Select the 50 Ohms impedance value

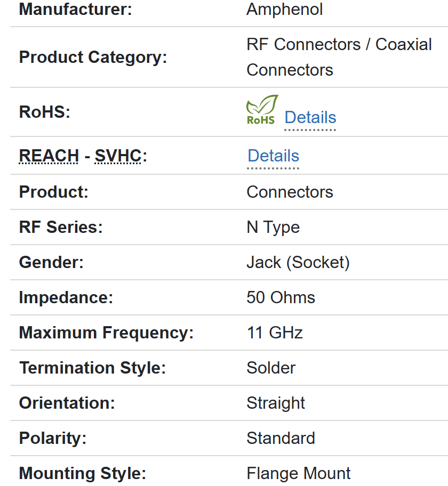click(x=281, y=297)
